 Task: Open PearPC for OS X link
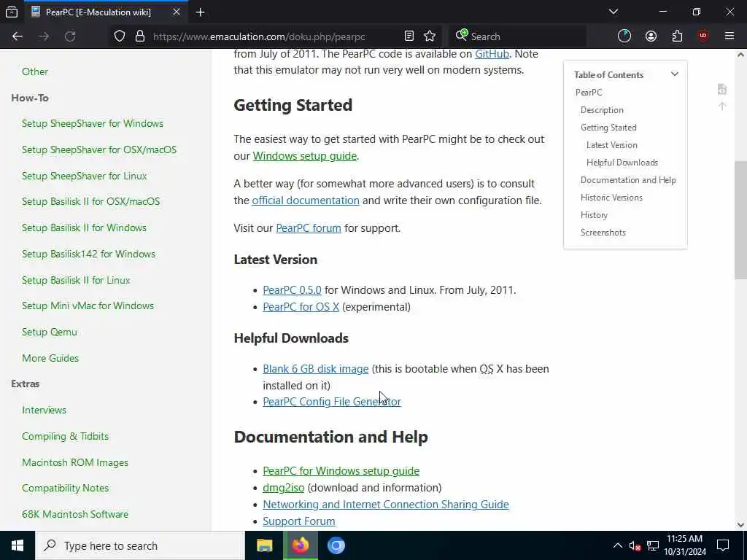[x=301, y=307]
